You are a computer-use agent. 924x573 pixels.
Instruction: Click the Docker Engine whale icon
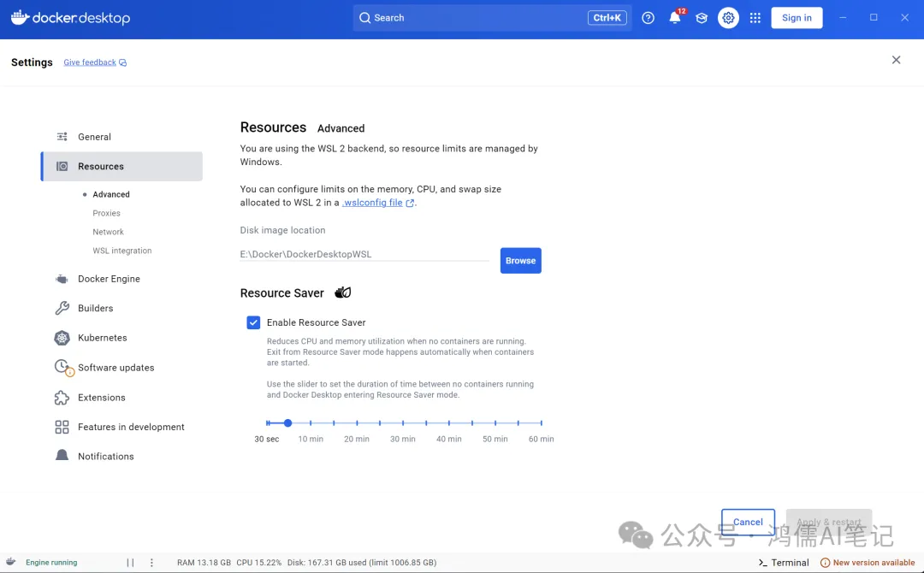(62, 279)
